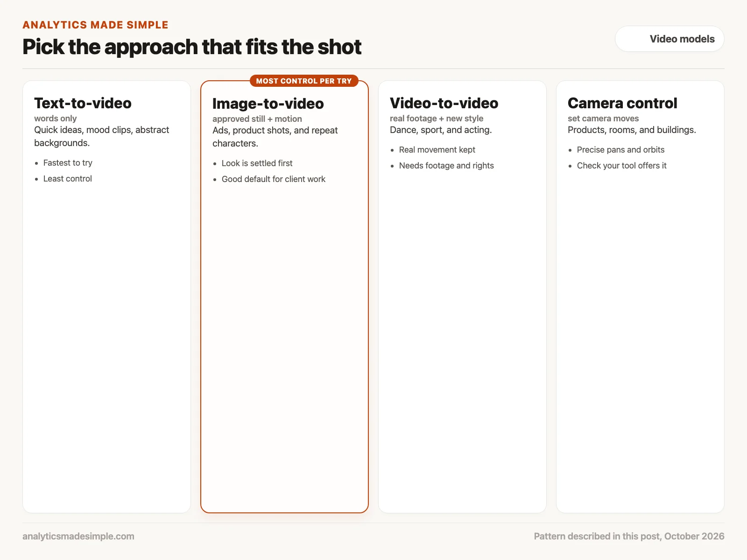Click the ANALYTICS MADE SIMPLE eyebrow label
This screenshot has height=560, width=747.
click(x=95, y=25)
